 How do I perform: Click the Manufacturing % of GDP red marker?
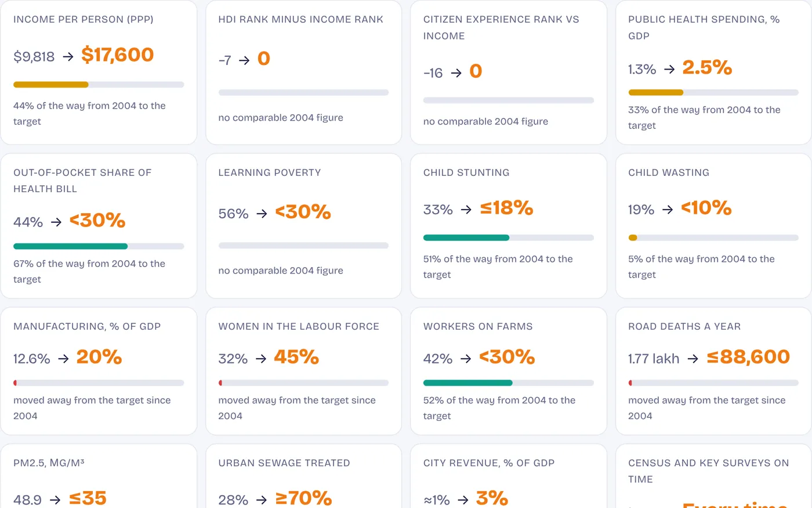point(15,383)
